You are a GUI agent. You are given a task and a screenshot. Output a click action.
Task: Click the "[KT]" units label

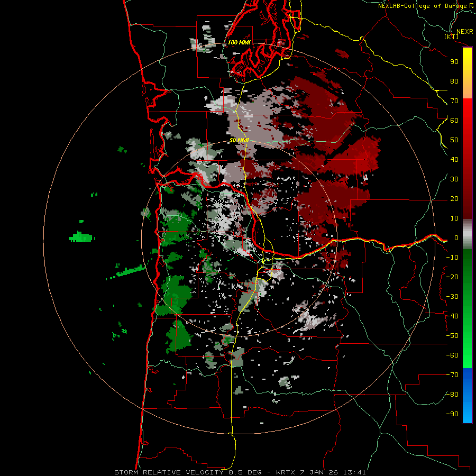(x=452, y=36)
